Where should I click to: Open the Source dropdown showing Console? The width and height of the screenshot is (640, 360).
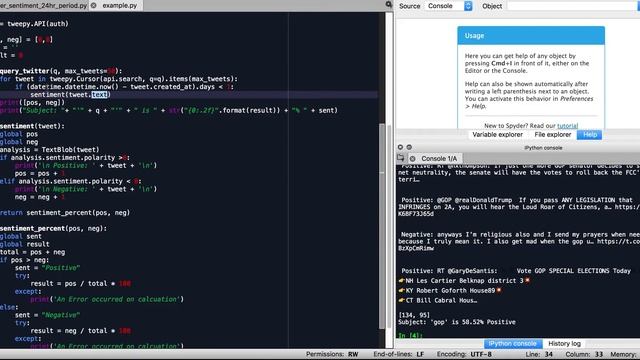449,6
